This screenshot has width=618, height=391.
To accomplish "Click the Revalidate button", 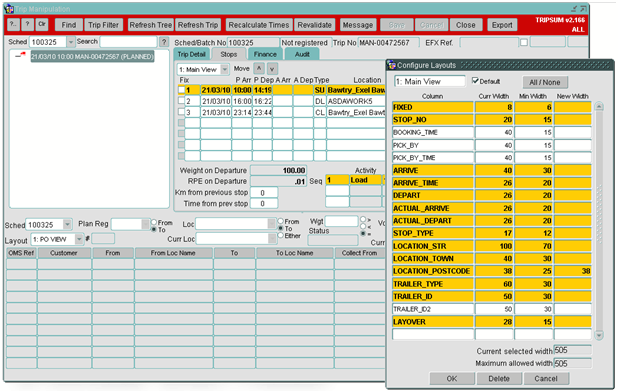I will [315, 25].
